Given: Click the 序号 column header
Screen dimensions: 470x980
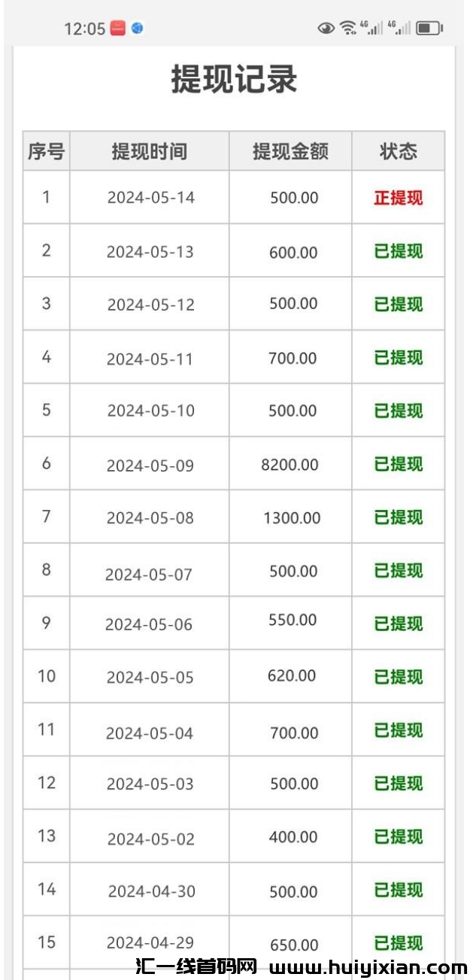Looking at the screenshot, I should [46, 152].
